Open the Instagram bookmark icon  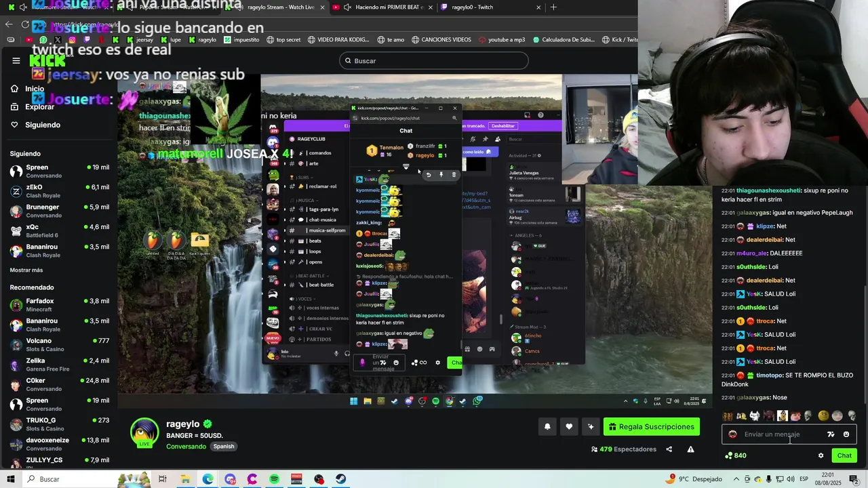point(72,40)
